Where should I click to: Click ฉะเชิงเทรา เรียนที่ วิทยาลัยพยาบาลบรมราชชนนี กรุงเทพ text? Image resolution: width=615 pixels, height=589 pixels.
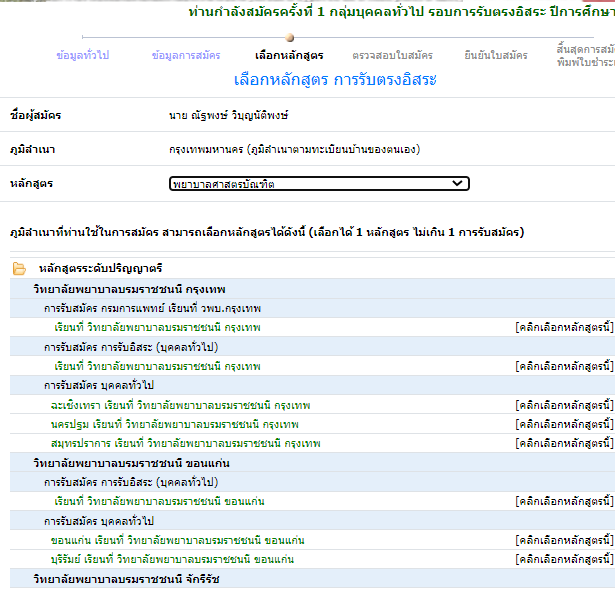tap(180, 405)
